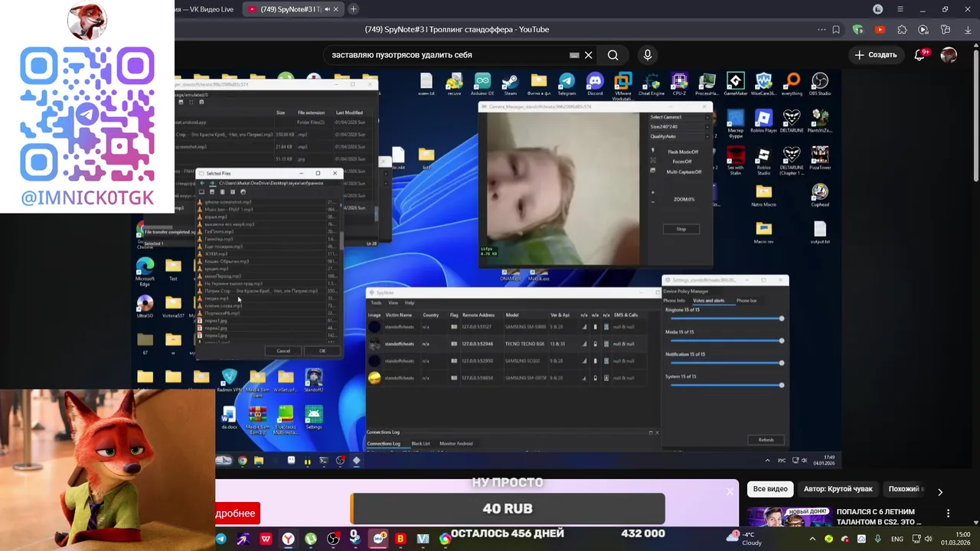Open Telegram from the Windows taskbar

point(220,539)
